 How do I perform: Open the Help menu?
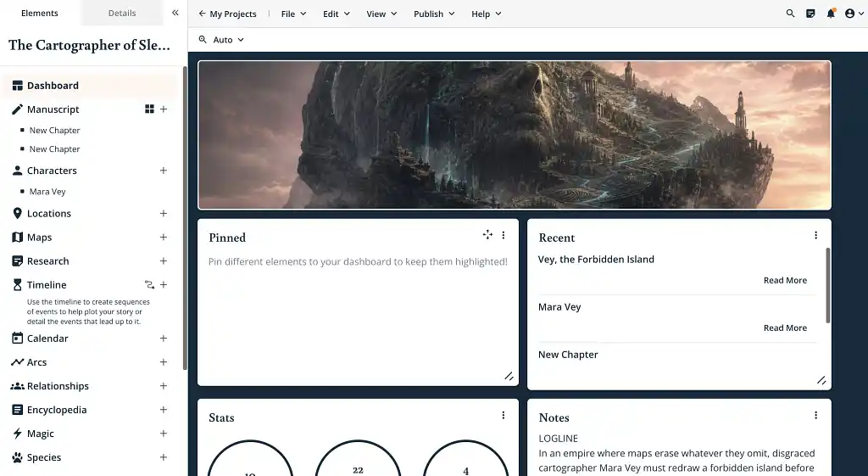pyautogui.click(x=486, y=14)
